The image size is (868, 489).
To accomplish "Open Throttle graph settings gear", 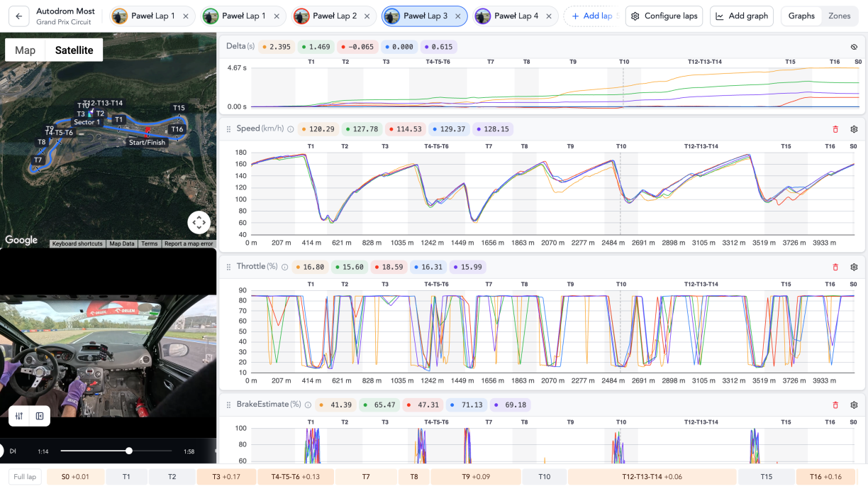I will pos(854,267).
